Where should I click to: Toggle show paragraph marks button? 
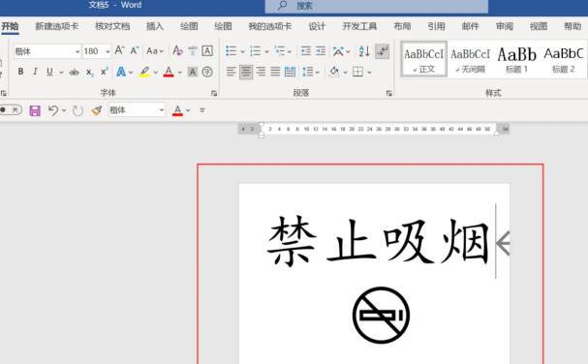(x=383, y=51)
